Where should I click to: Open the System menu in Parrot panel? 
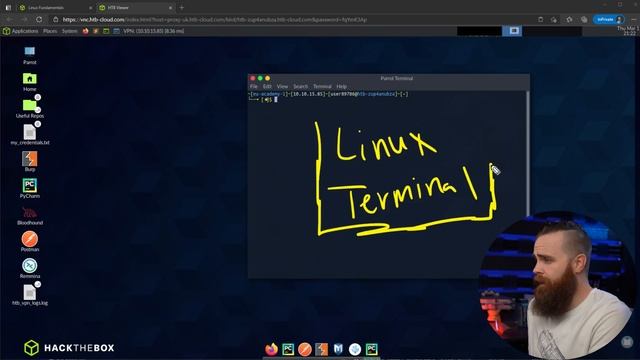click(x=69, y=31)
